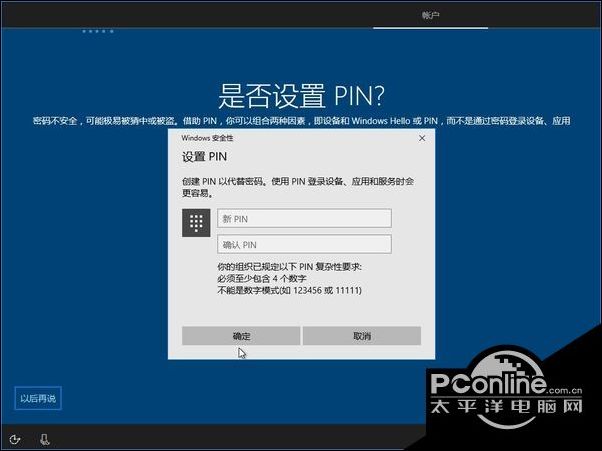Cancel PIN dialog with 取消 button

click(x=362, y=336)
